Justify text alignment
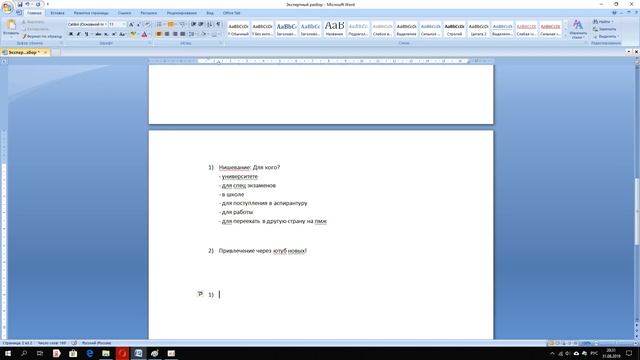Screen dimensions: 640x360 click(182, 34)
